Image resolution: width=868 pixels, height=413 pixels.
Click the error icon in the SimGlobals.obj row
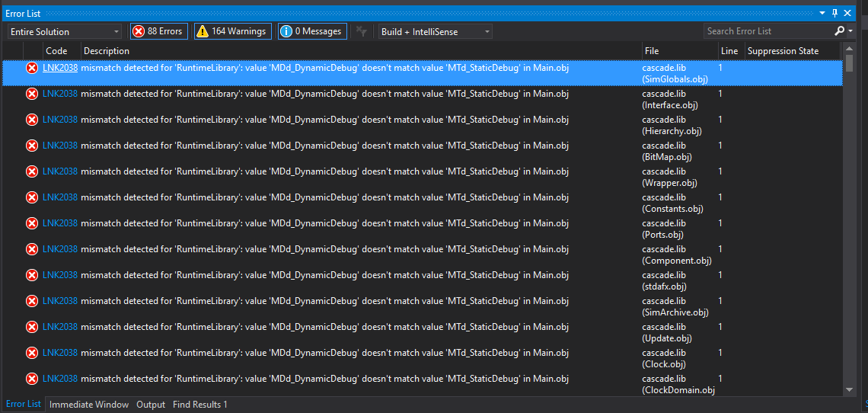[32, 68]
